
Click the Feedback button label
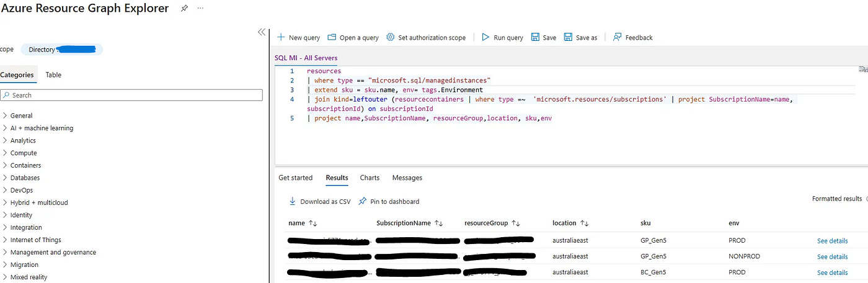(639, 38)
